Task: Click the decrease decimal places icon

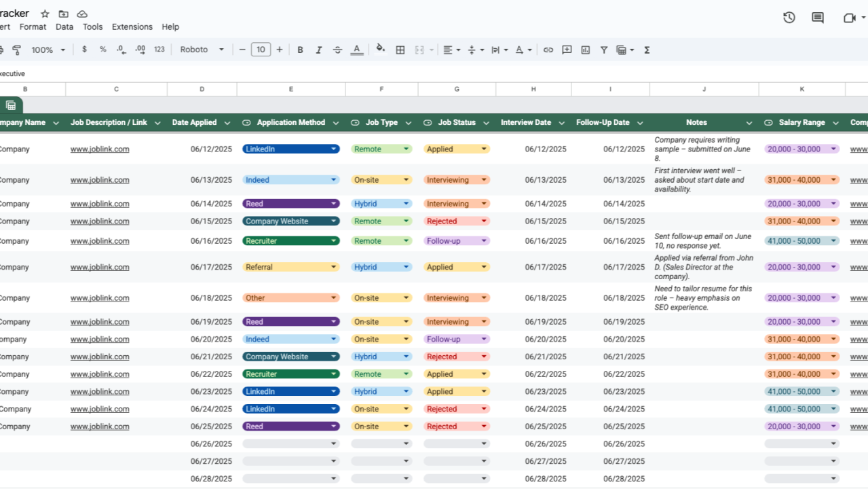Action: pos(121,50)
